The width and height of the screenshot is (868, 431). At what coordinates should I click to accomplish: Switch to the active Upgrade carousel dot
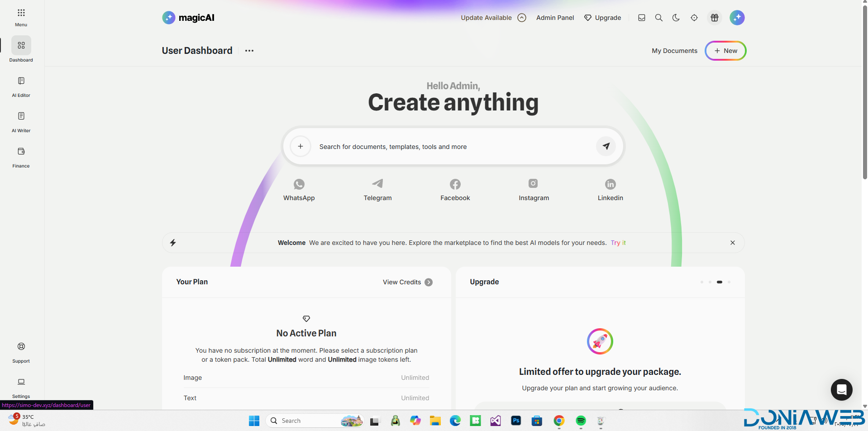(719, 282)
